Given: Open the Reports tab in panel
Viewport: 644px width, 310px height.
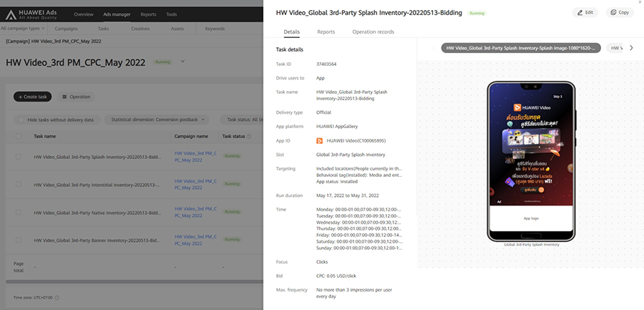Looking at the screenshot, I should tap(326, 32).
